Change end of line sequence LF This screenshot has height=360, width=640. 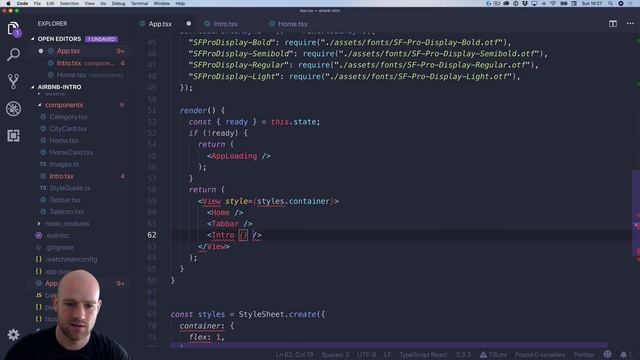tap(387, 355)
